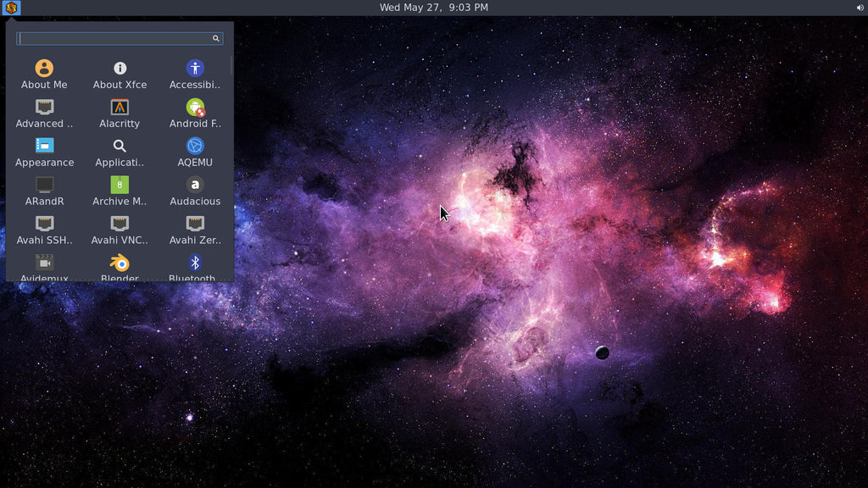
Task: Open Bluetooth settings from the menu
Action: coord(195,267)
